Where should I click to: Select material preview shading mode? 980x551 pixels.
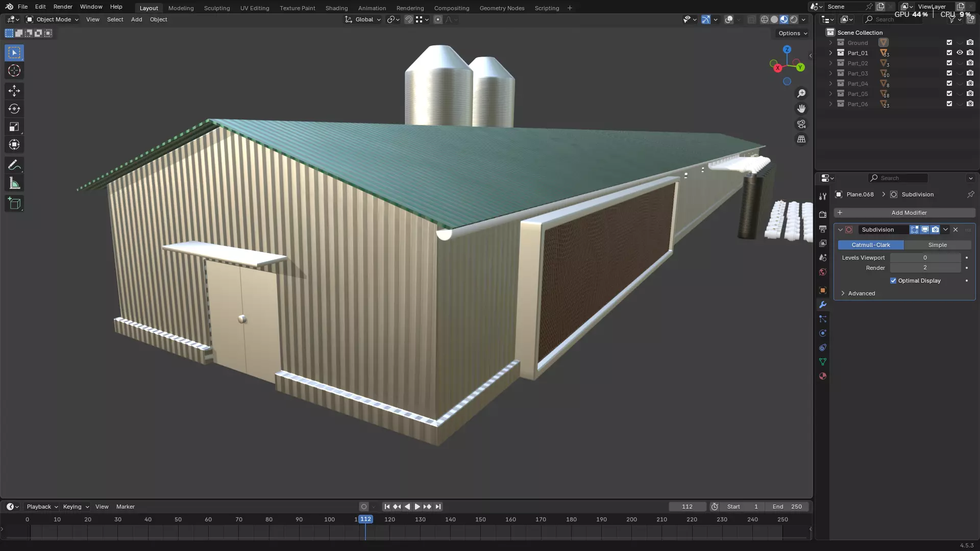click(x=784, y=19)
